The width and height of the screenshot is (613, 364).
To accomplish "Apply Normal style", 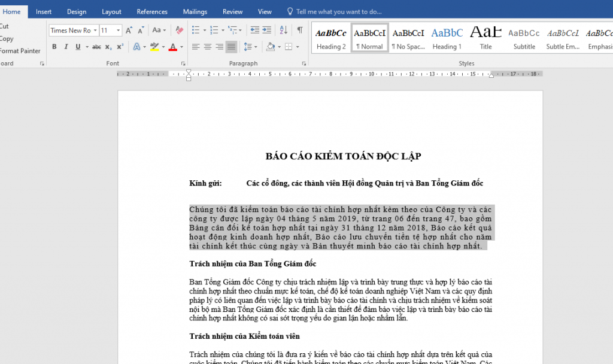I will [x=369, y=39].
